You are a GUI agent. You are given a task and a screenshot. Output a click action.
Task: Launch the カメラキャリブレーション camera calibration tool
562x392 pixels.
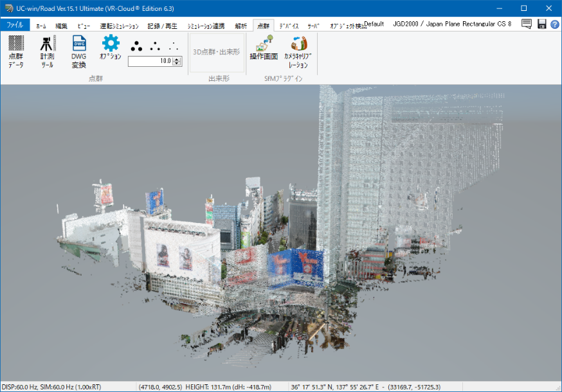(x=298, y=51)
